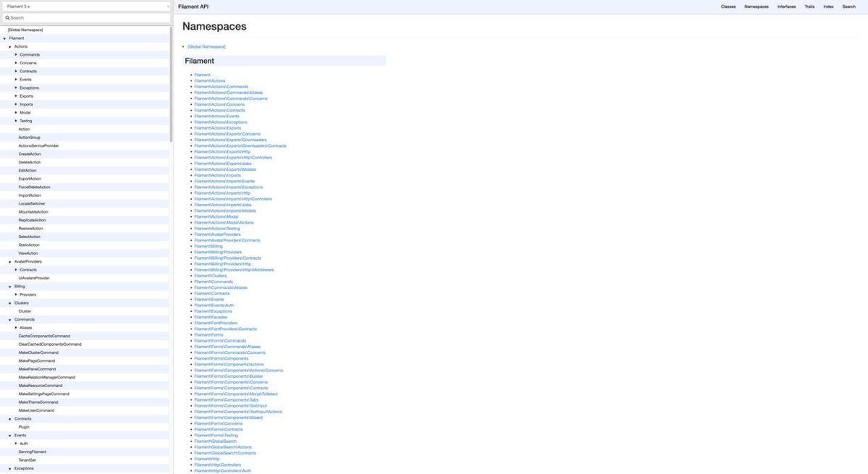Expand the Exports folder arrow

pos(16,96)
